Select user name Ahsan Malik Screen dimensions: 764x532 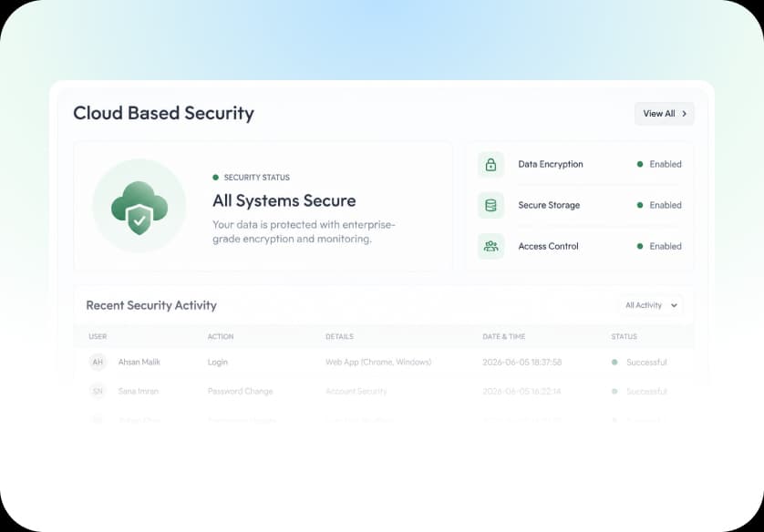click(139, 363)
